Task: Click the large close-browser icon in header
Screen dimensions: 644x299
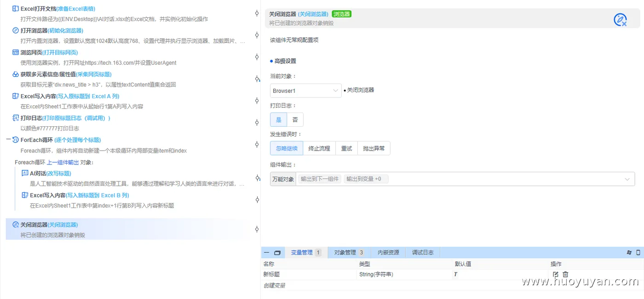Action: coord(620,20)
